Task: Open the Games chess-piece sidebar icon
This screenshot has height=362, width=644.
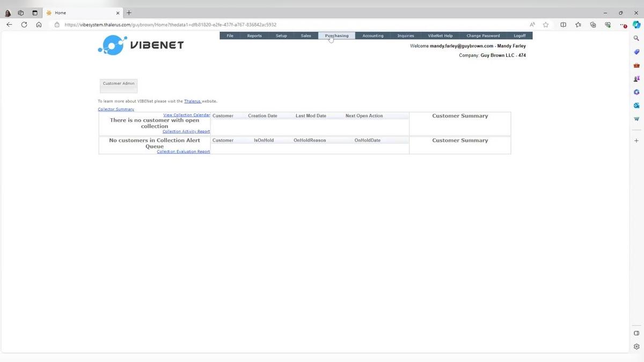Action: [x=636, y=78]
